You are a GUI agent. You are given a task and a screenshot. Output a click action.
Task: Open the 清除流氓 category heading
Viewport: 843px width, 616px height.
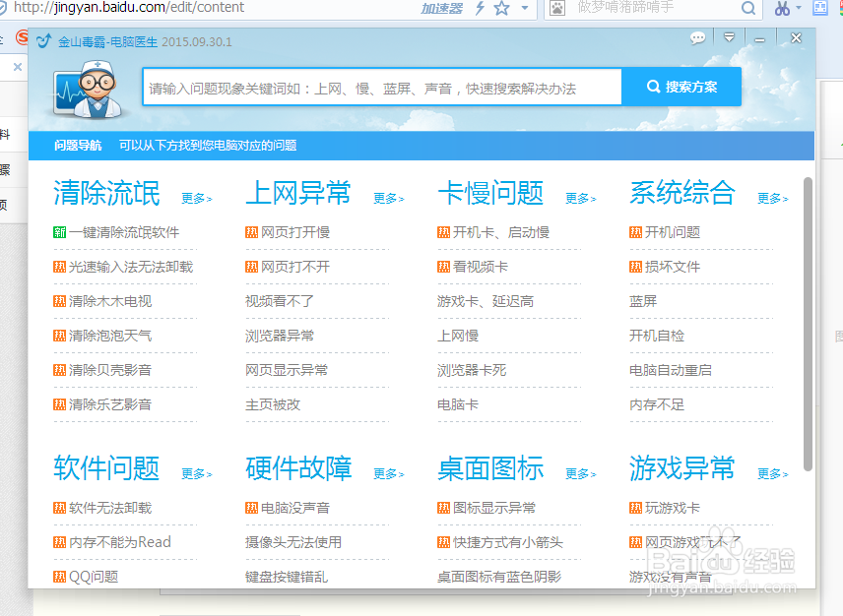tap(105, 194)
